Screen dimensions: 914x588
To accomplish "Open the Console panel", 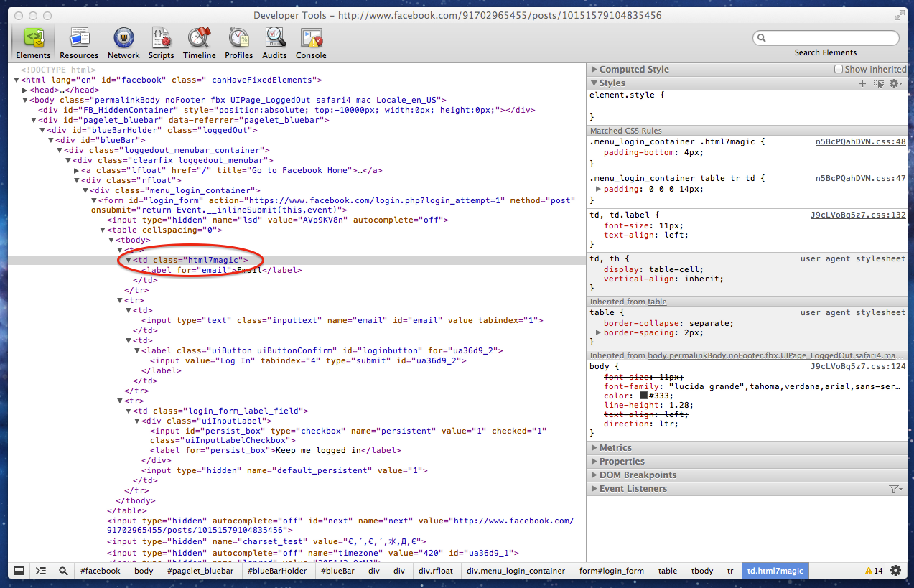I will point(311,43).
